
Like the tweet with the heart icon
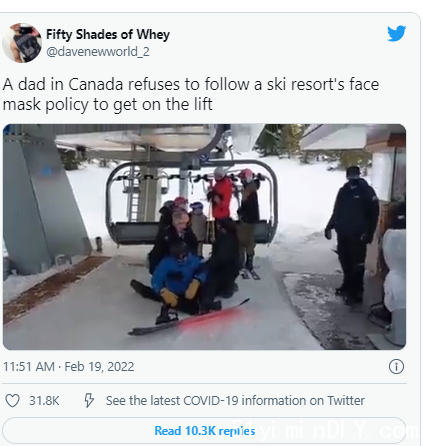coord(12,400)
